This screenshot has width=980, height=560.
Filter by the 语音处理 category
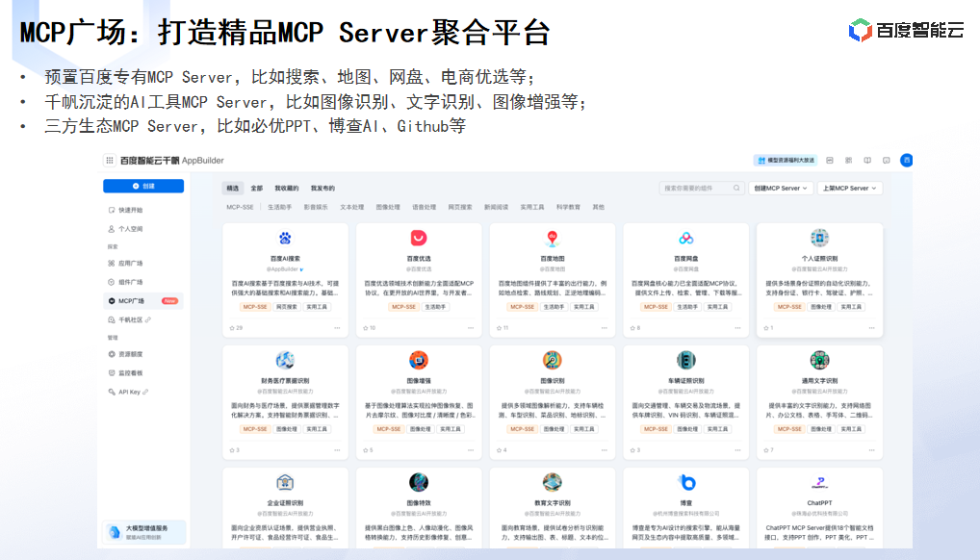click(x=424, y=207)
